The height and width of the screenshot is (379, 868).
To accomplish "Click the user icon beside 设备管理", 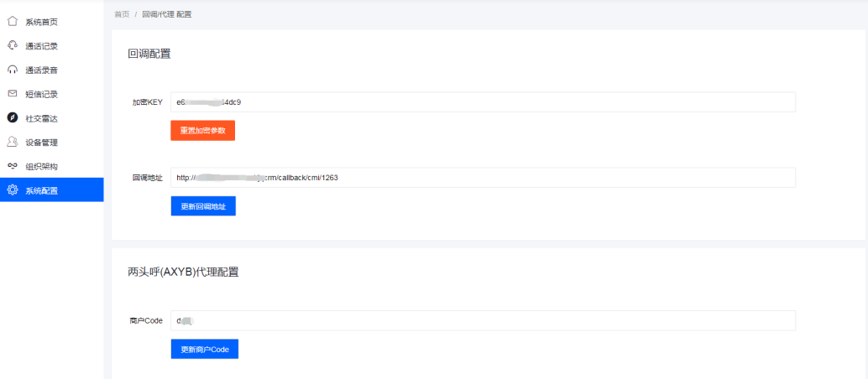I will point(13,142).
